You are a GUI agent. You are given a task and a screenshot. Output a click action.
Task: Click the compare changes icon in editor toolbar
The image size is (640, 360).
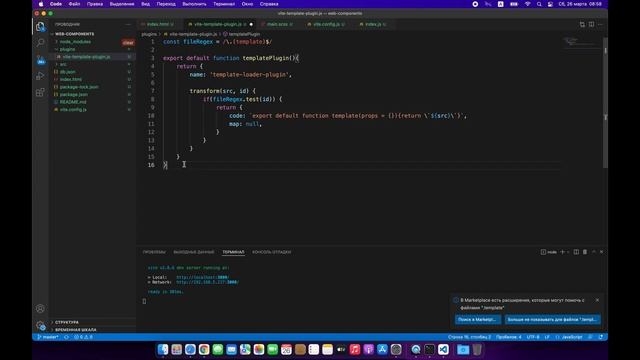tap(582, 24)
